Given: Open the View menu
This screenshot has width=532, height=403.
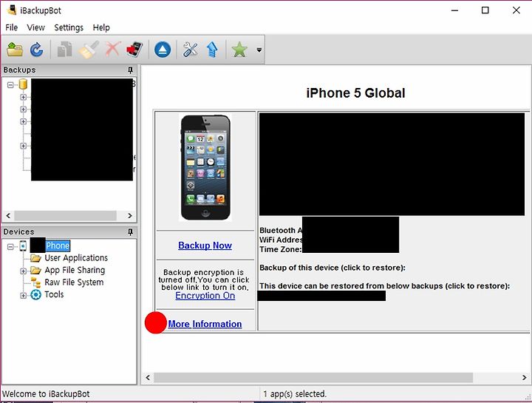Looking at the screenshot, I should (36, 27).
